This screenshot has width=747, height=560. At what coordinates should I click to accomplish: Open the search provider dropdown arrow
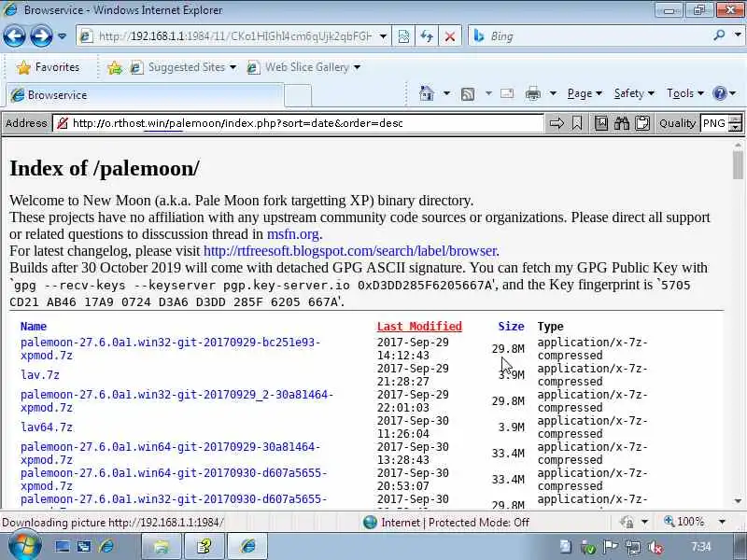[738, 35]
